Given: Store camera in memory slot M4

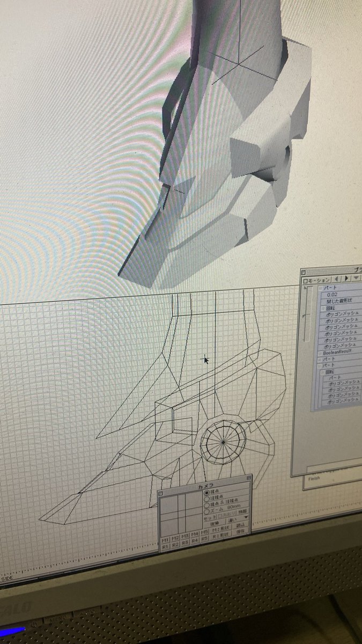Looking at the screenshot, I should tap(195, 534).
